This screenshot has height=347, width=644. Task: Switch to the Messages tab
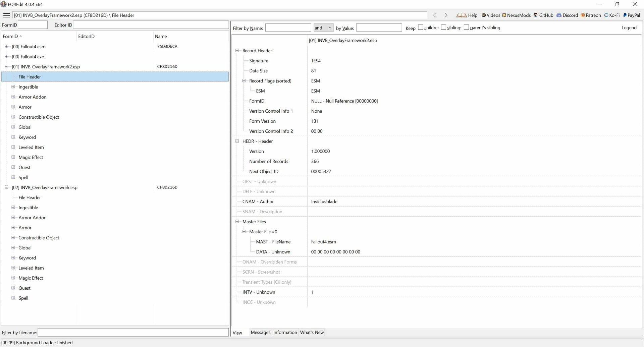click(x=261, y=332)
